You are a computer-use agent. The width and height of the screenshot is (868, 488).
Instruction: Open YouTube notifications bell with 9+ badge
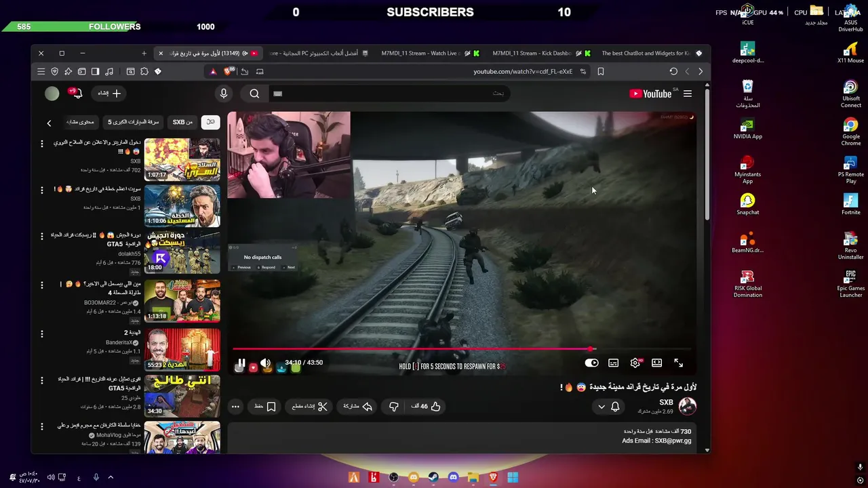coord(76,94)
